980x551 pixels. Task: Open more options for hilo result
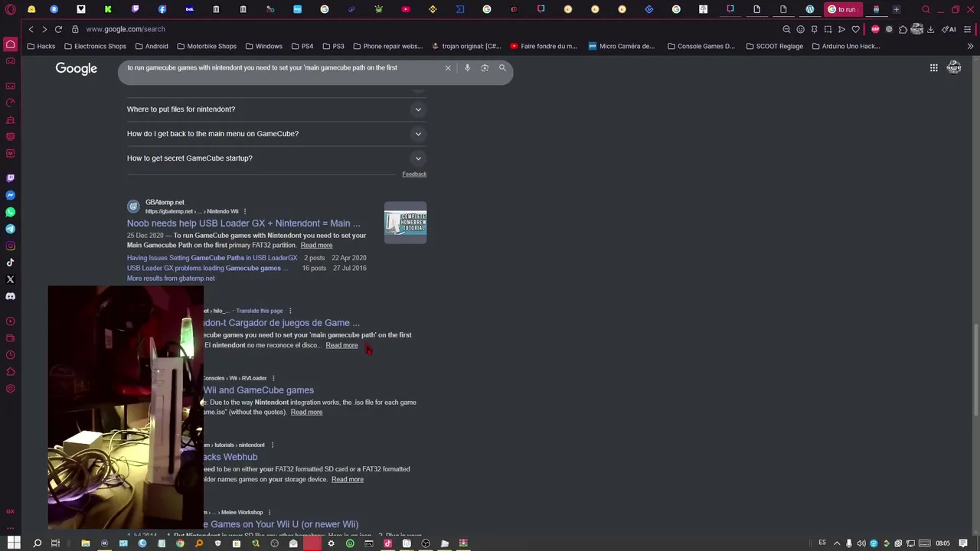pos(290,311)
